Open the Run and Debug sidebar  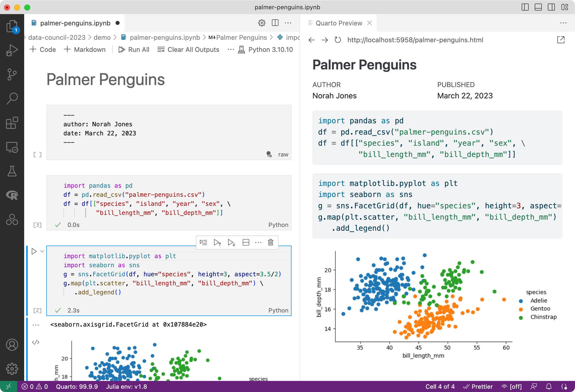pos(12,50)
